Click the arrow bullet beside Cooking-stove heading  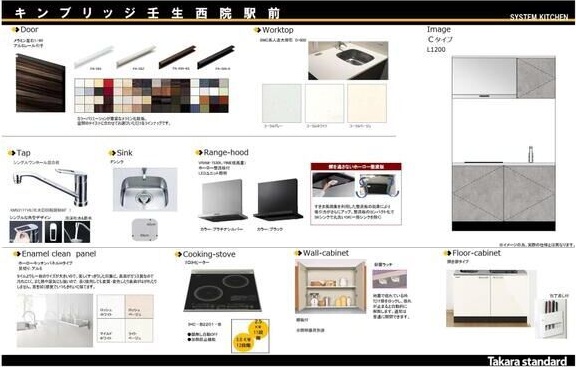click(178, 254)
